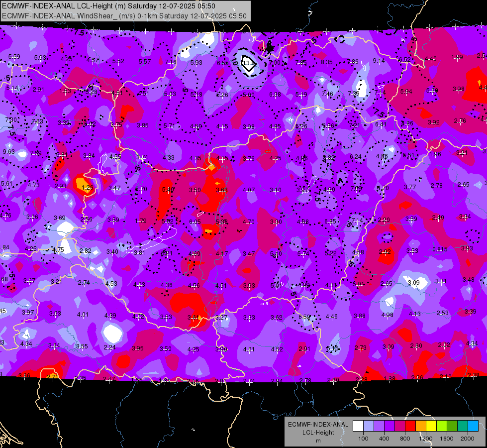487x448 pixels.
Task: Click the 13.8 wind shear maximum value
Action: 249,63
